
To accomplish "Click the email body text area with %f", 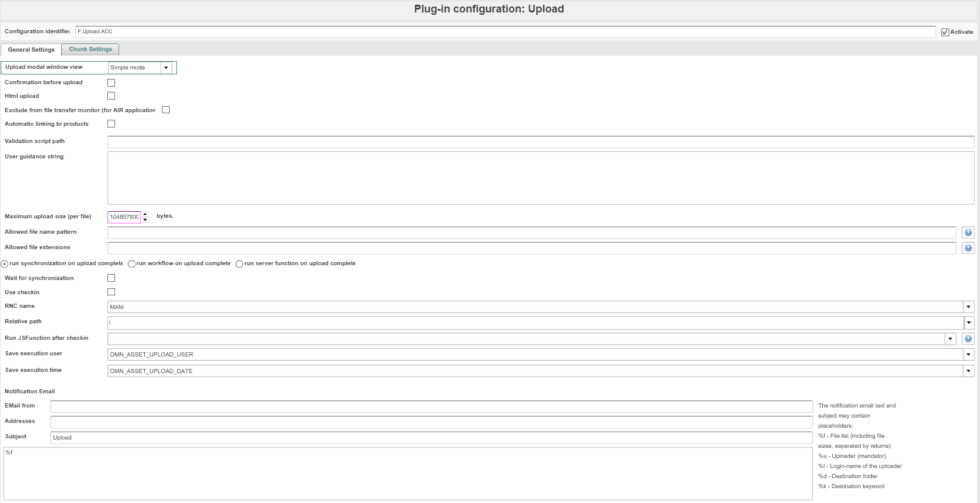I will pos(408,473).
